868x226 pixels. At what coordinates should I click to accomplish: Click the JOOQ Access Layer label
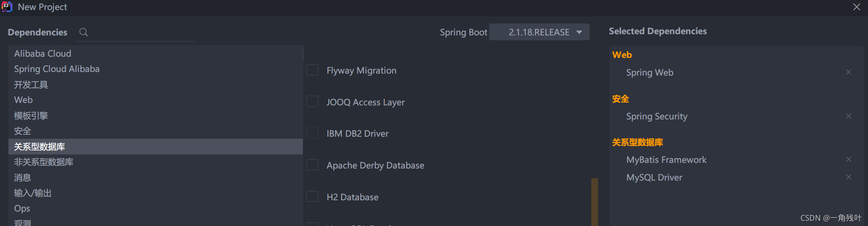[365, 102]
